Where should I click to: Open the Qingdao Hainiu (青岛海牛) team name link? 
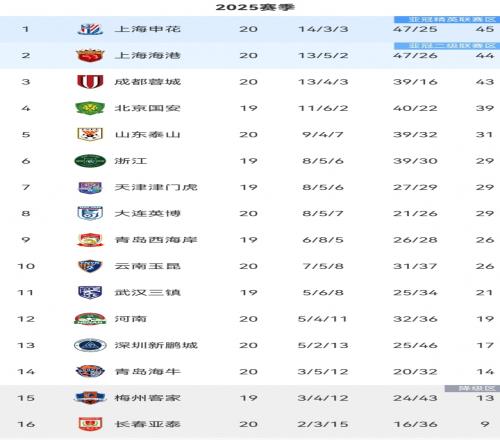148,371
